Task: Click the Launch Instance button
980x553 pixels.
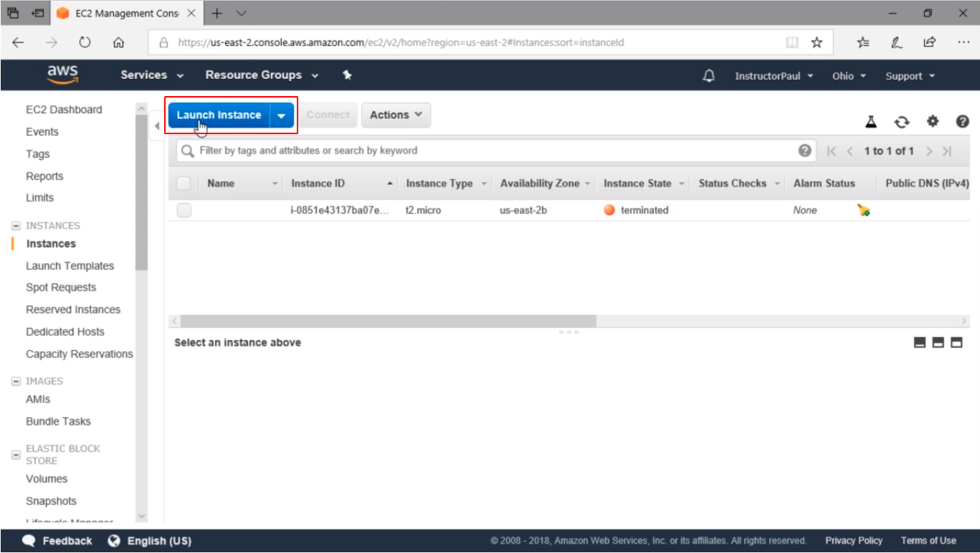Action: pos(219,115)
